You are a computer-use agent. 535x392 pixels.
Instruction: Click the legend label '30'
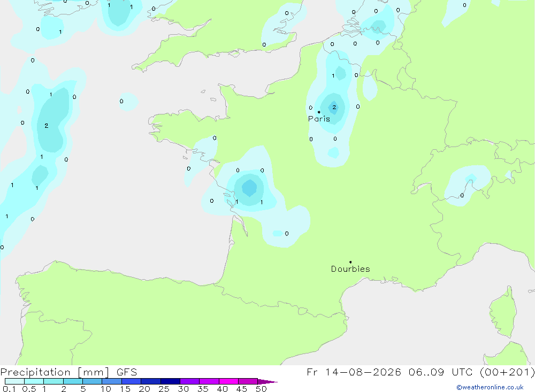(x=184, y=389)
